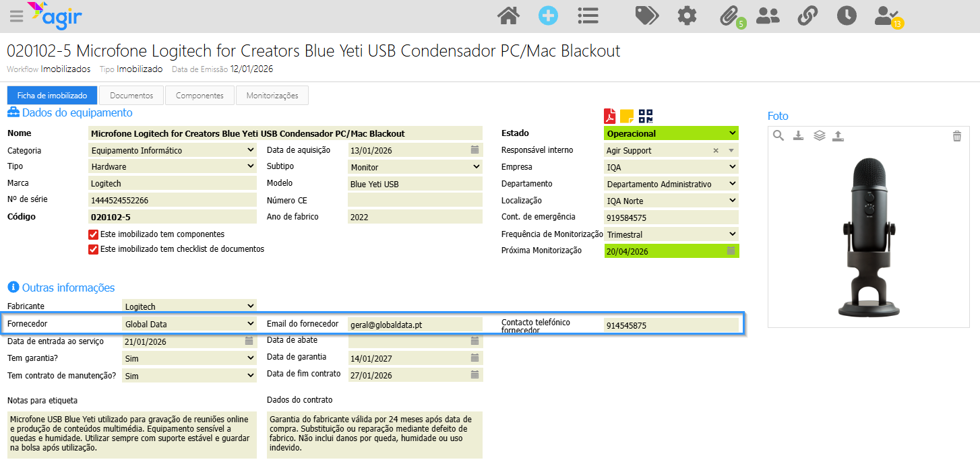Switch to the Monitorizações tab
980x466 pixels.
click(x=272, y=96)
